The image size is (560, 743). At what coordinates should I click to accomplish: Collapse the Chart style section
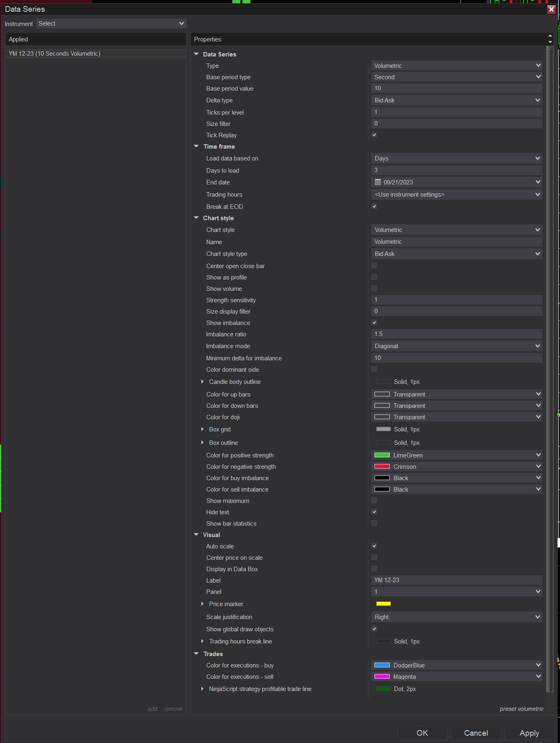(x=197, y=218)
